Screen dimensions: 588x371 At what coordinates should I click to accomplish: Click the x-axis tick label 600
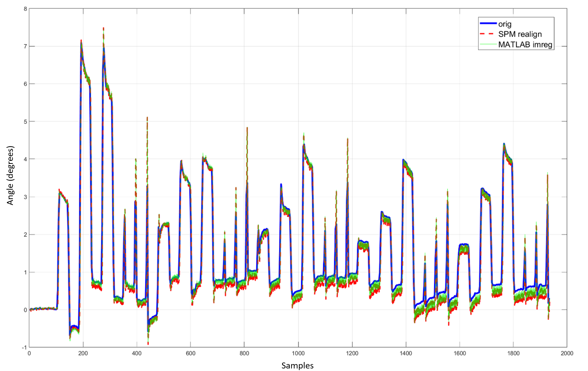190,353
